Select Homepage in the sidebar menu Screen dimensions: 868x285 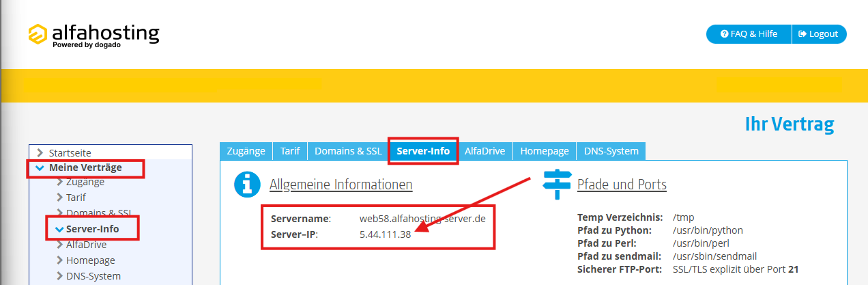[90, 260]
